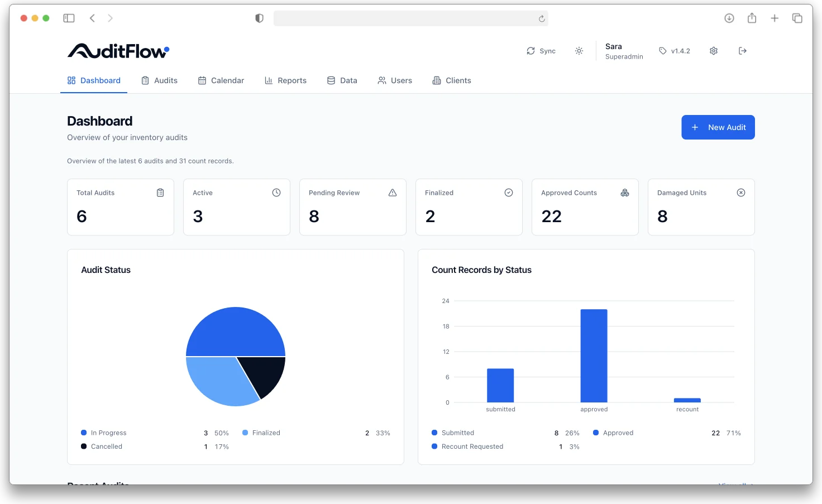822x504 pixels.
Task: Click the v1.4.2 version tag
Action: 675,51
